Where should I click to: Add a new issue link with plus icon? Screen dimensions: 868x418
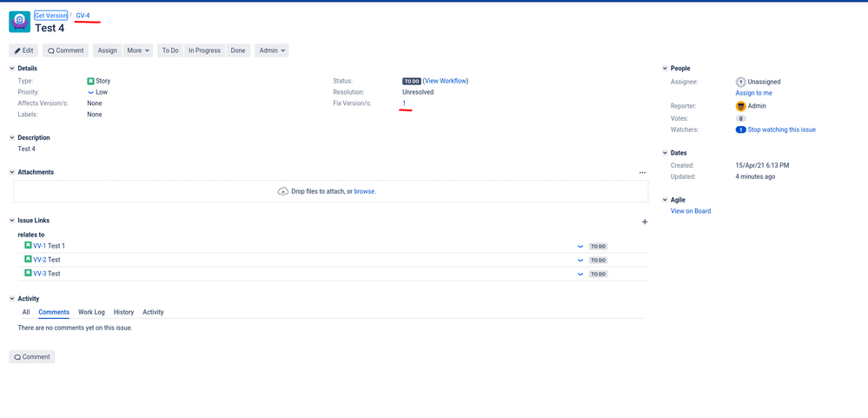(x=645, y=222)
